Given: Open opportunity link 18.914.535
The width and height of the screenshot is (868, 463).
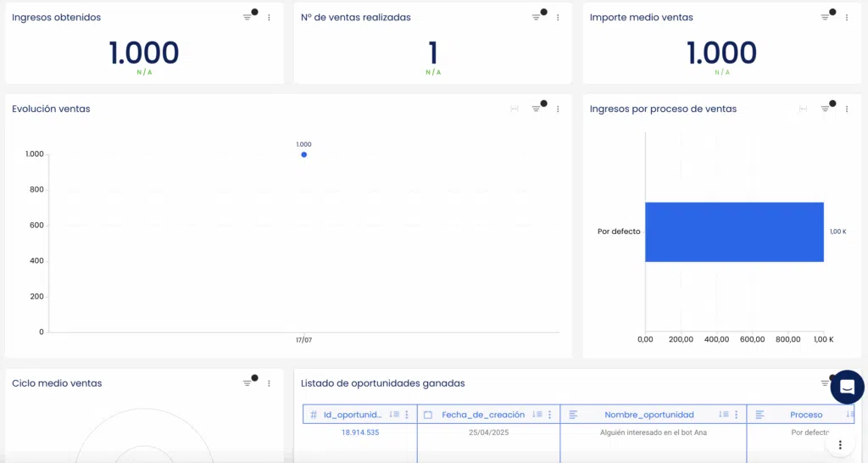Looking at the screenshot, I should click(359, 432).
